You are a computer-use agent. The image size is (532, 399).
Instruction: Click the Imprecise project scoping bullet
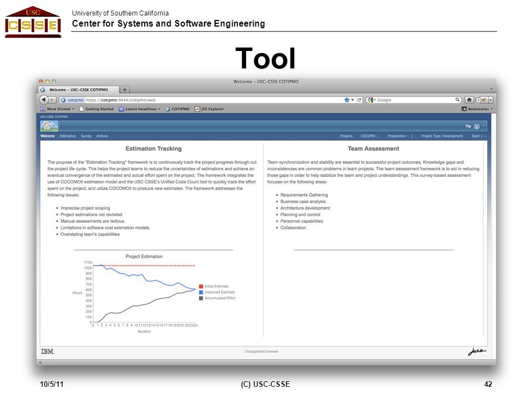coord(85,208)
